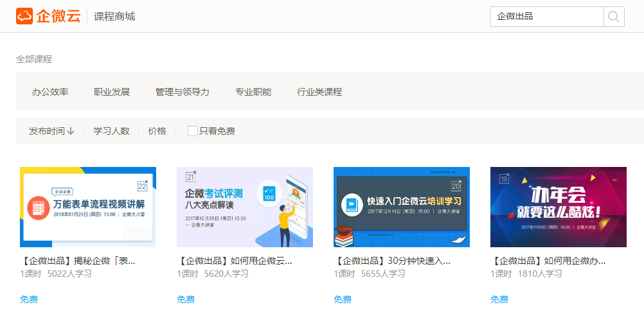The width and height of the screenshot is (644, 323).
Task: Open the 万能表单流程视频讲解 course thumbnail
Action: click(x=88, y=207)
